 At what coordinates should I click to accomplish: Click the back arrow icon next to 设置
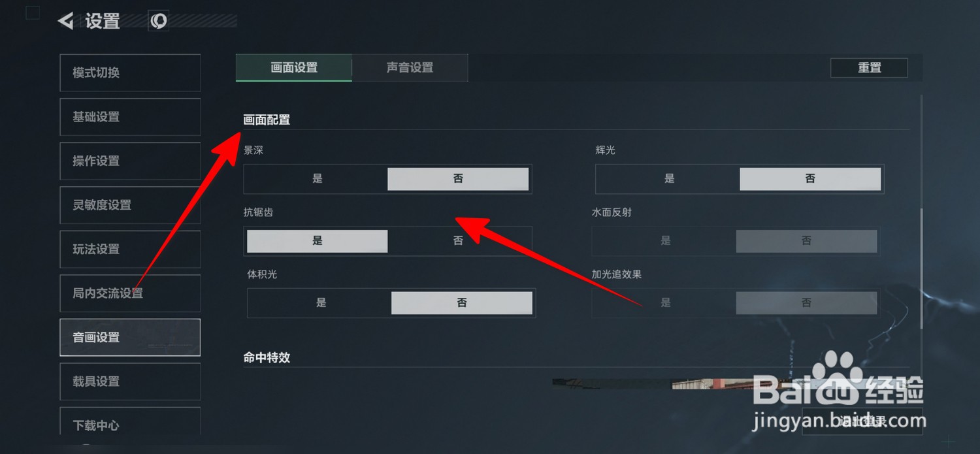(65, 21)
